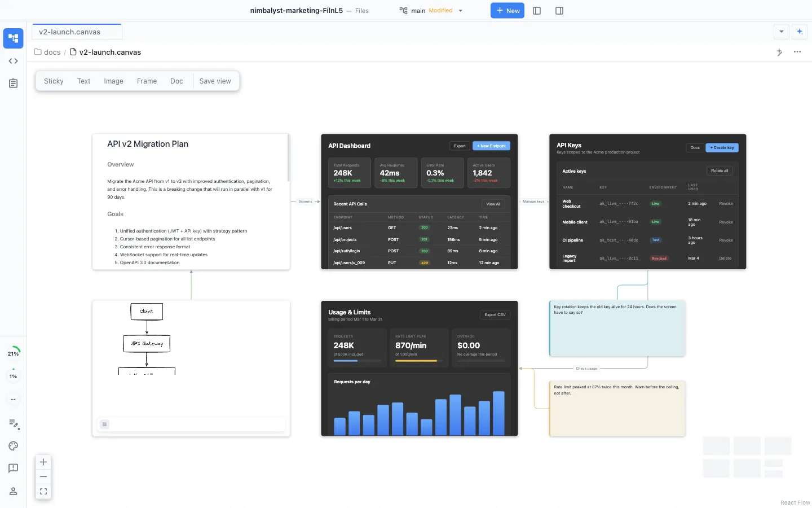Select the Image tool in canvas toolbar
This screenshot has height=508, width=812.
tap(113, 81)
